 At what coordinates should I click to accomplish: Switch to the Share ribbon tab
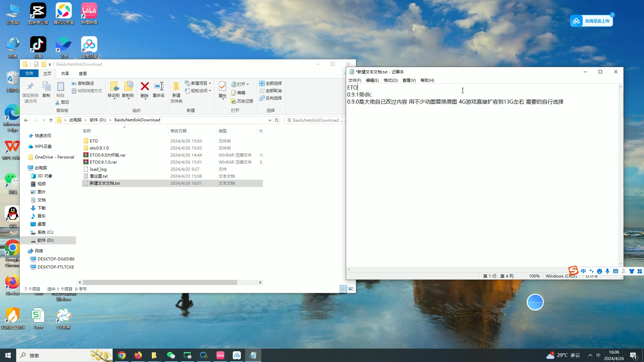65,73
